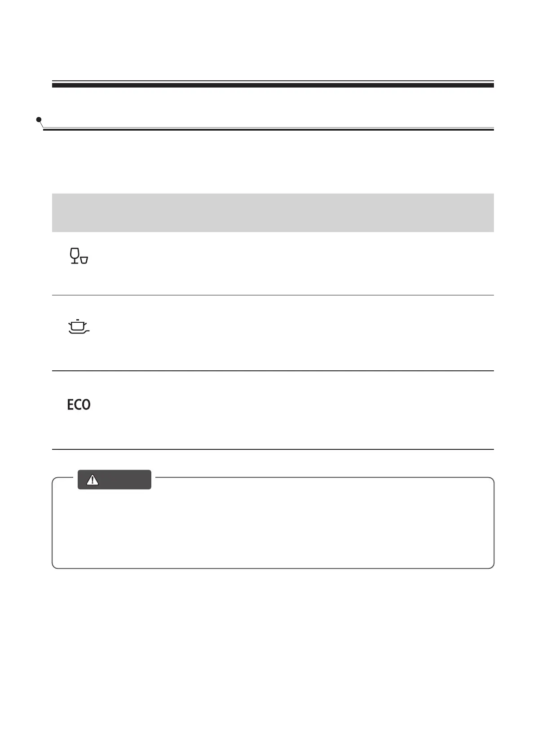Click the wine glass and tumbler icon
Screen dimensions: 533x756
(79, 256)
